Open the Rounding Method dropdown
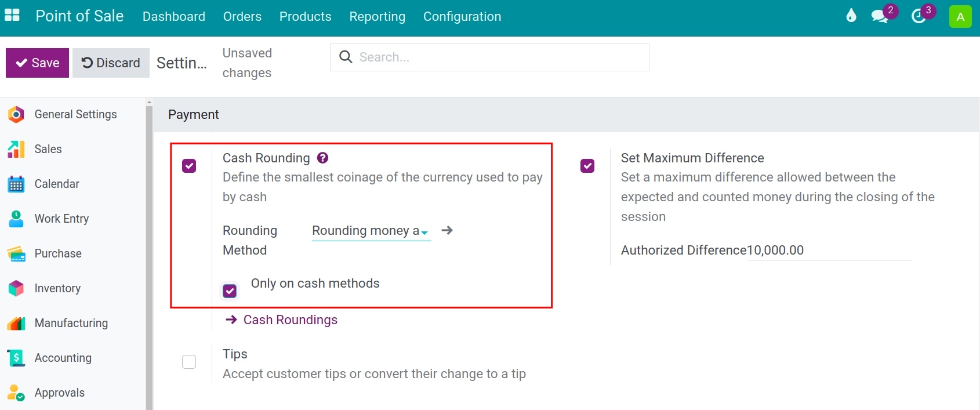 [371, 231]
